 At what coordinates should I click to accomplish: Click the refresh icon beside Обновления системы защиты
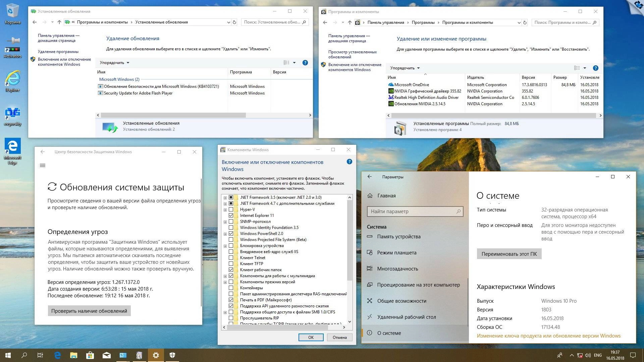pos(52,187)
